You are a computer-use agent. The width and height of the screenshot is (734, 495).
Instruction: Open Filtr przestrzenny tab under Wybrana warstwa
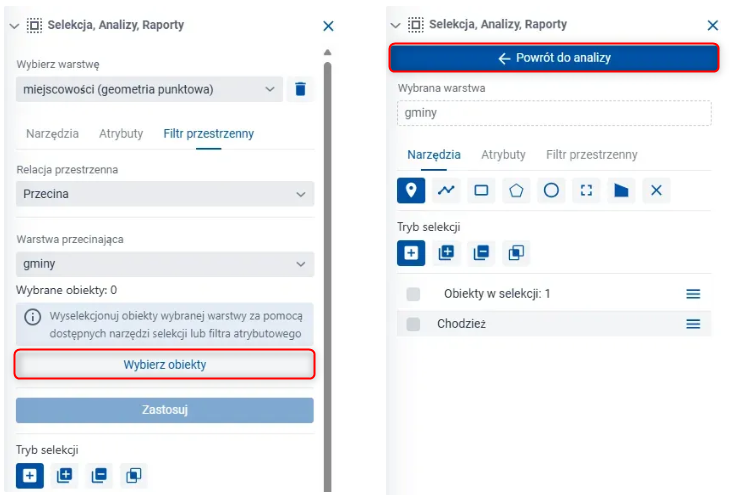point(591,155)
